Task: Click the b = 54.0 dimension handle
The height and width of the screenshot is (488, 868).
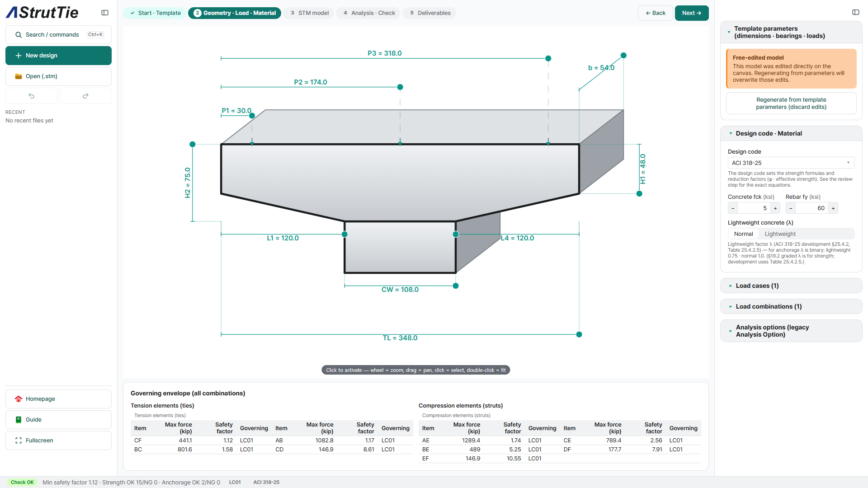Action: (624, 56)
